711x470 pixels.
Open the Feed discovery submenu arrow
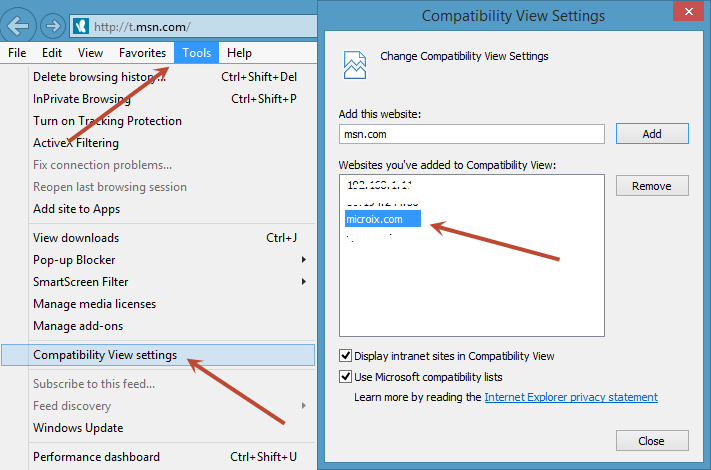point(302,406)
